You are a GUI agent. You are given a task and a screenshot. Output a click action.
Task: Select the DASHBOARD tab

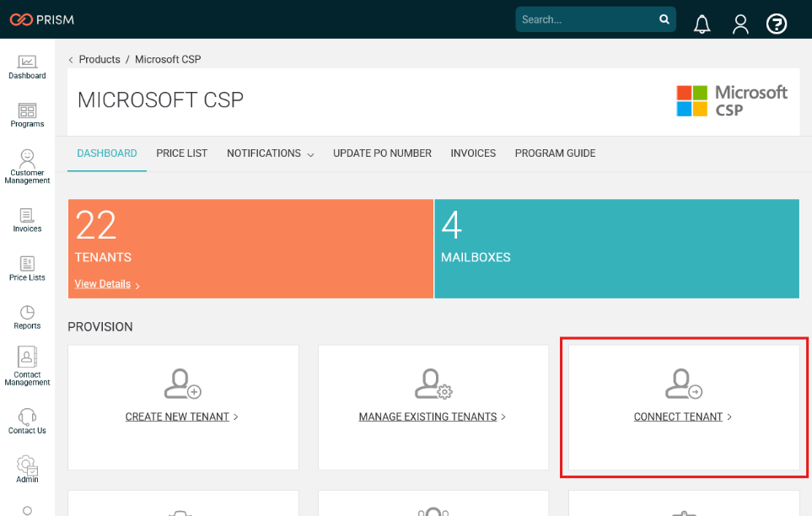pyautogui.click(x=107, y=153)
